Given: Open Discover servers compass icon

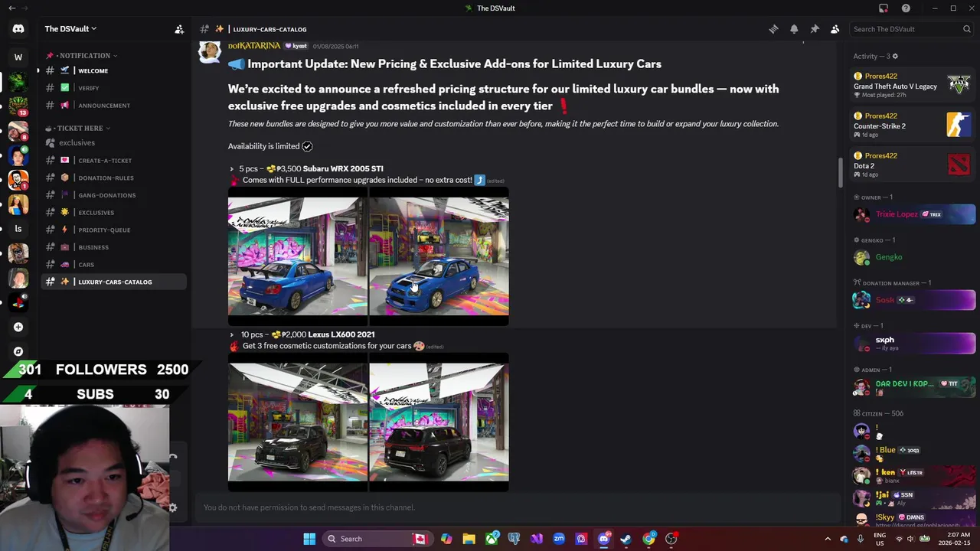Looking at the screenshot, I should 18,351.
